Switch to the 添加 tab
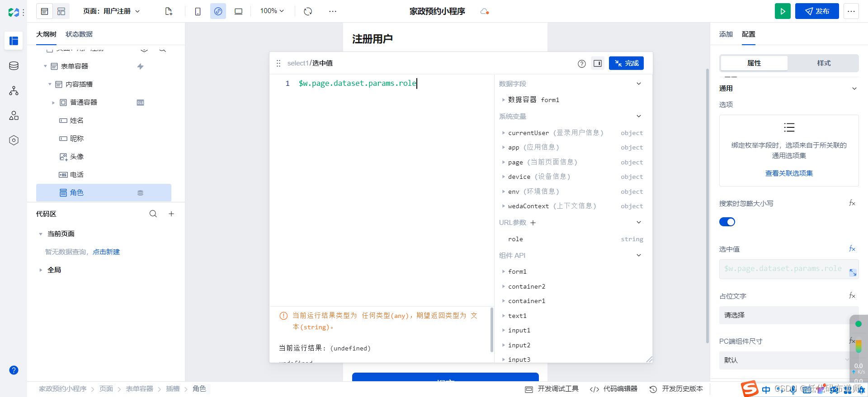Screen dimensions: 868x397 click(x=726, y=34)
